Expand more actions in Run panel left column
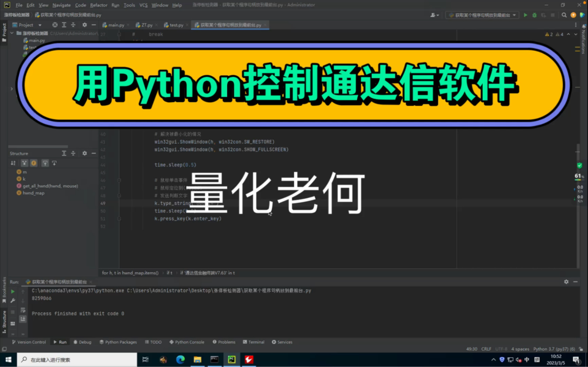Screen dimensions: 588x367 tap(13, 334)
